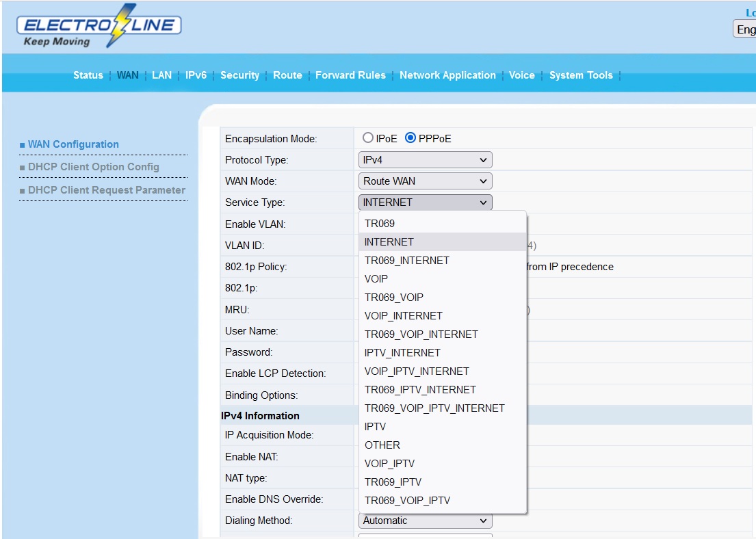The width and height of the screenshot is (756, 539).
Task: Open WAN Configuration in the sidebar
Action: (x=73, y=144)
